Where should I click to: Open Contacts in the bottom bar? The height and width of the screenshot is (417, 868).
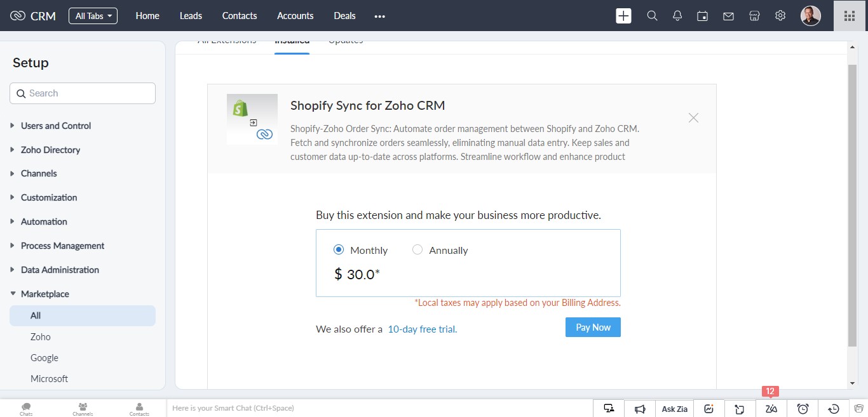coord(139,408)
